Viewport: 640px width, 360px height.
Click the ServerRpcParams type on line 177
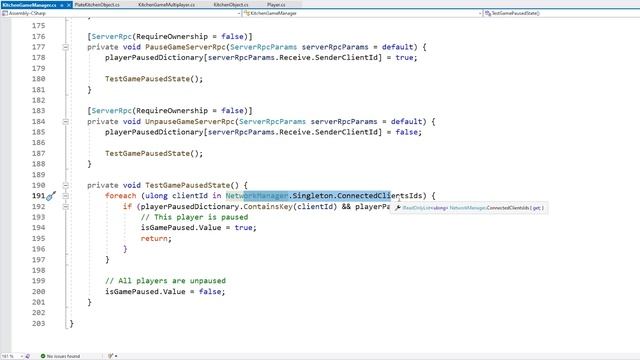[263, 47]
